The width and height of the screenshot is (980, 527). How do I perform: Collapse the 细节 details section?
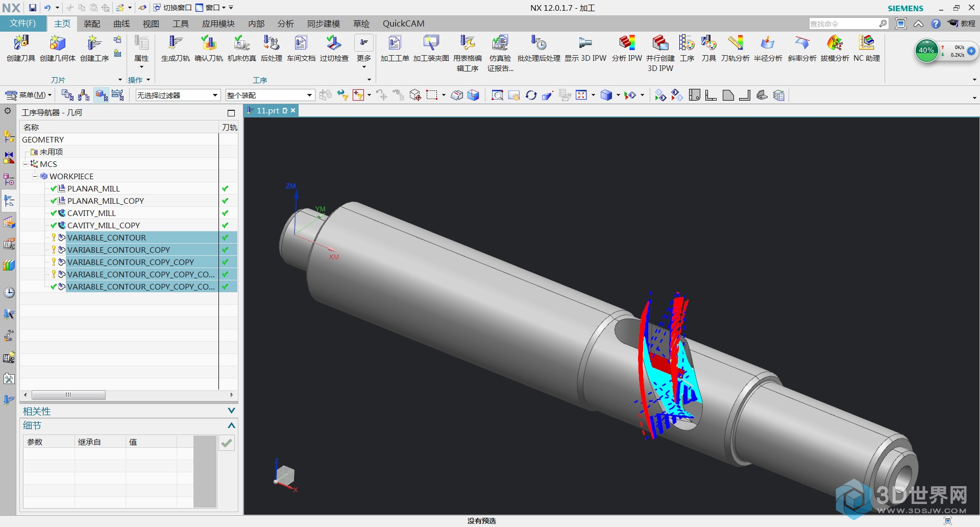[x=231, y=425]
